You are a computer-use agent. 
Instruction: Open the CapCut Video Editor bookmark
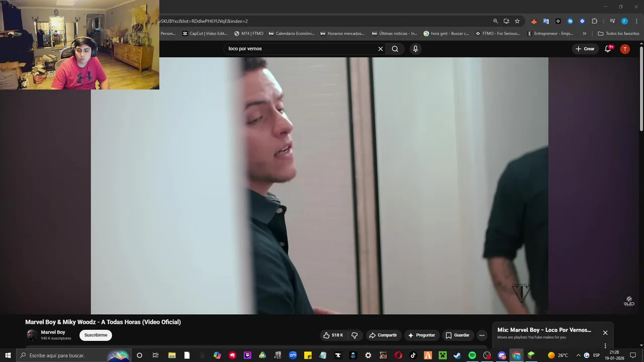pyautogui.click(x=205, y=34)
